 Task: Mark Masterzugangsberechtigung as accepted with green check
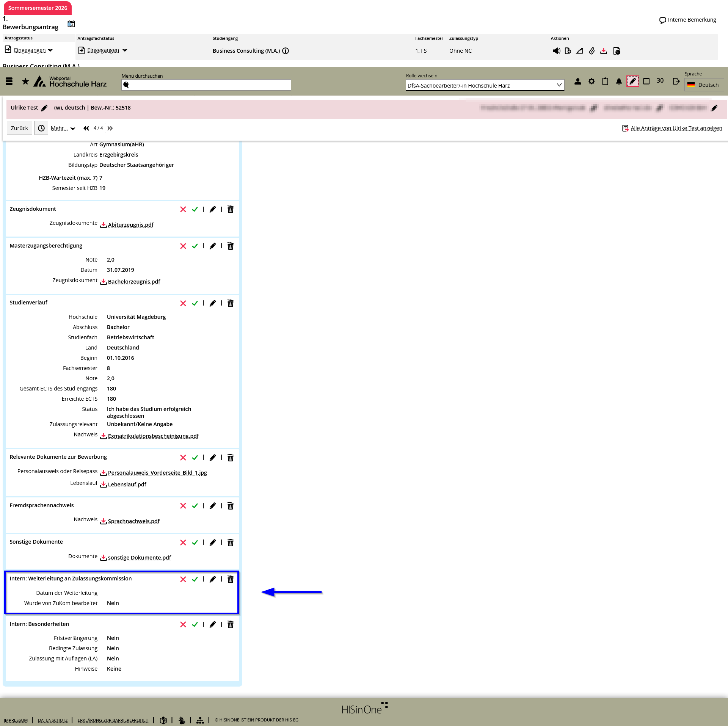coord(195,246)
